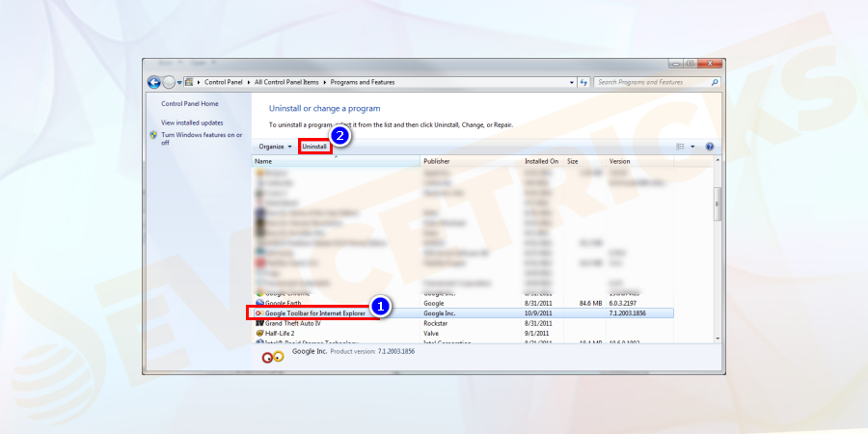The width and height of the screenshot is (868, 434).
Task: Click the scroll up arrow of program list
Action: coord(718,160)
